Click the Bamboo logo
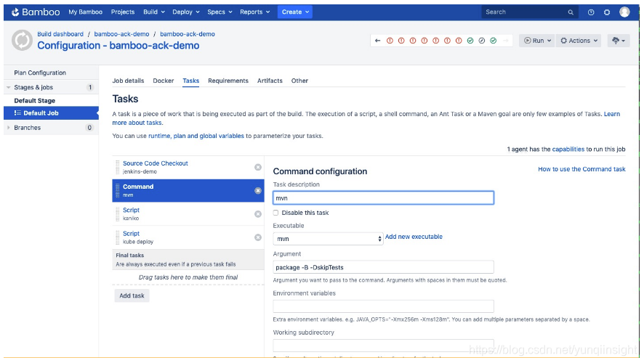Screen dimensions: 644x363 click(x=36, y=12)
